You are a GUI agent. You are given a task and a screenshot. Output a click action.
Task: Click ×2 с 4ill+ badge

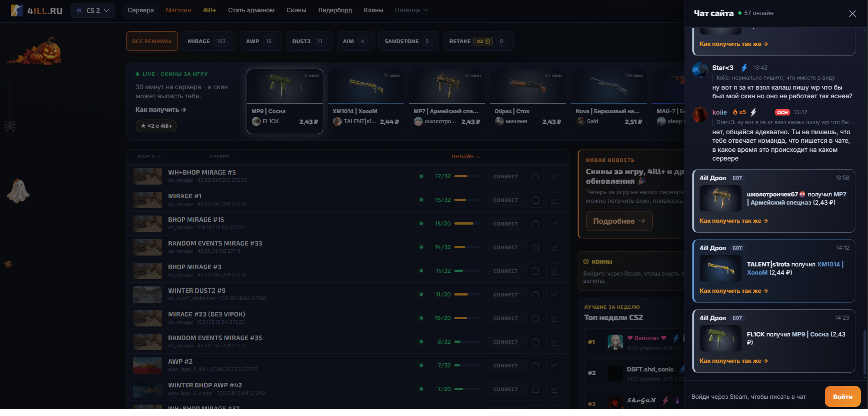click(x=156, y=126)
